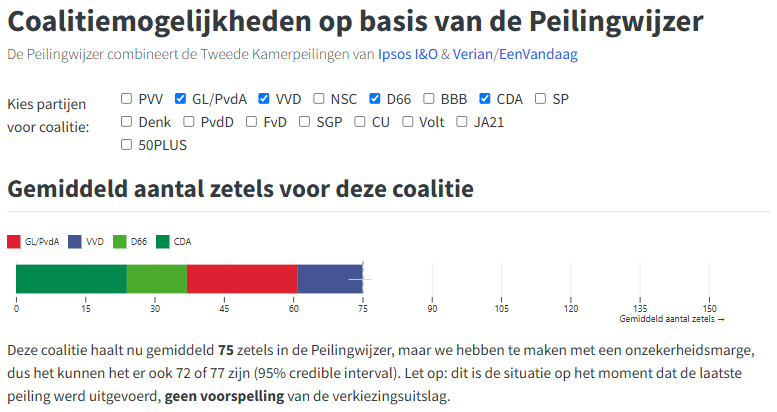
Task: Uncheck the GL/PvdA coalition checkbox
Action: pyautogui.click(x=181, y=99)
